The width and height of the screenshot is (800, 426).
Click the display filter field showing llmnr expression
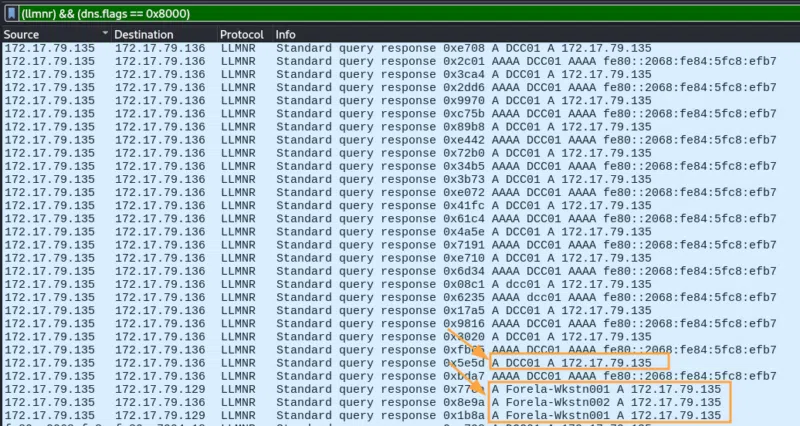(408, 13)
